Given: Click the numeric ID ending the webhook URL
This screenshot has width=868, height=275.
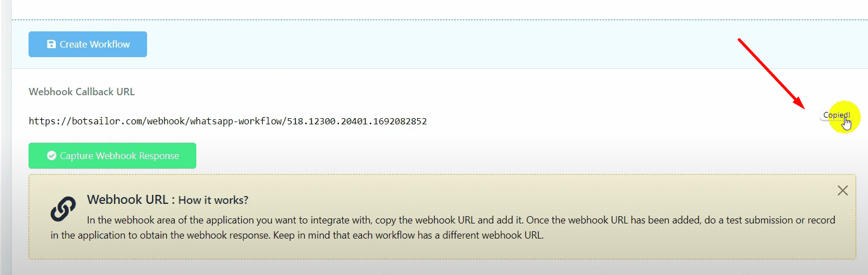Looking at the screenshot, I should coord(357,121).
